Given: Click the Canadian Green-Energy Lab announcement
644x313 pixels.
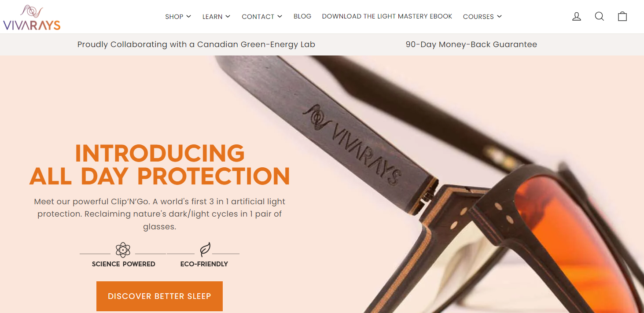Looking at the screenshot, I should (x=196, y=44).
